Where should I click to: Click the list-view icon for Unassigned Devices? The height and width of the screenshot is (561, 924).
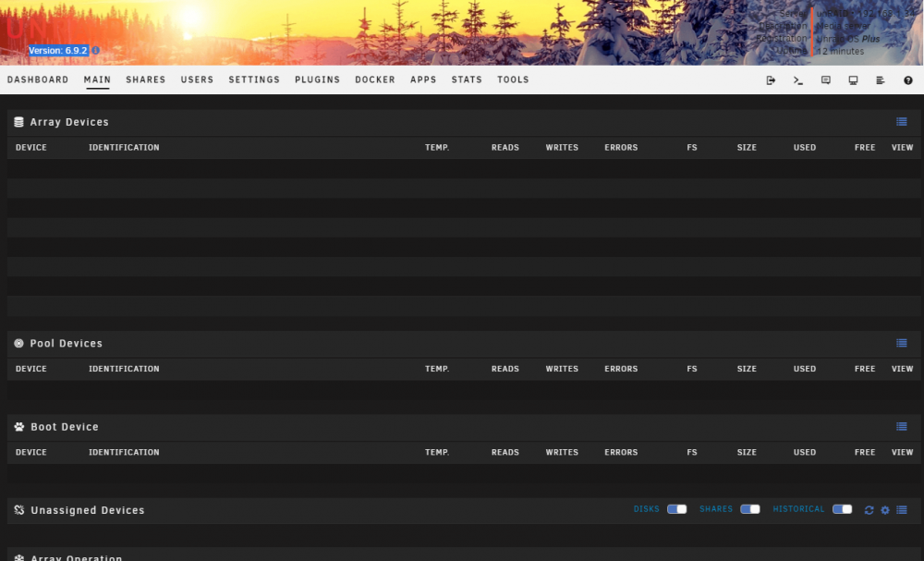point(902,510)
